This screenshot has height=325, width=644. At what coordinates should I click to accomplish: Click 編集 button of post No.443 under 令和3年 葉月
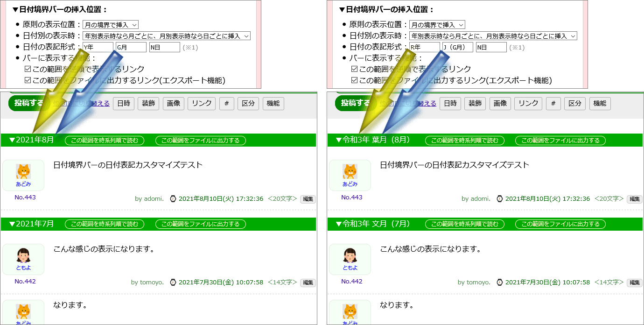(x=635, y=199)
